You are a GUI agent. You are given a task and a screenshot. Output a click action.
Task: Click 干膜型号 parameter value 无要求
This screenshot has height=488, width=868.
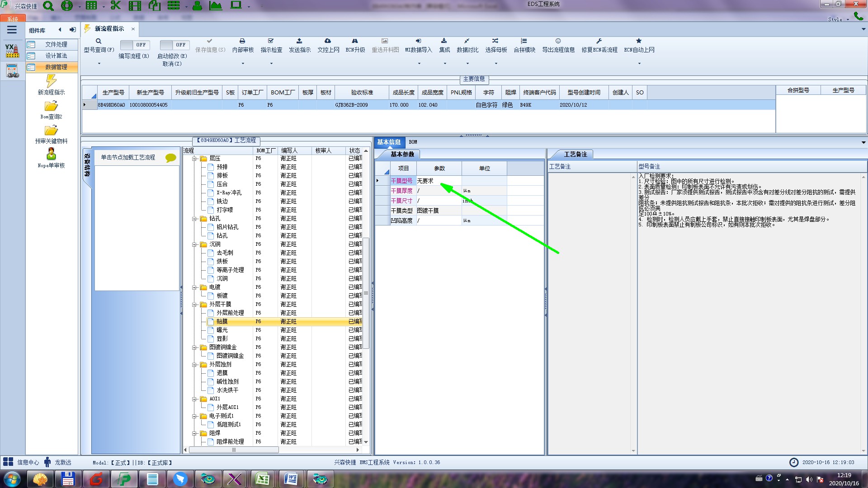(x=439, y=181)
